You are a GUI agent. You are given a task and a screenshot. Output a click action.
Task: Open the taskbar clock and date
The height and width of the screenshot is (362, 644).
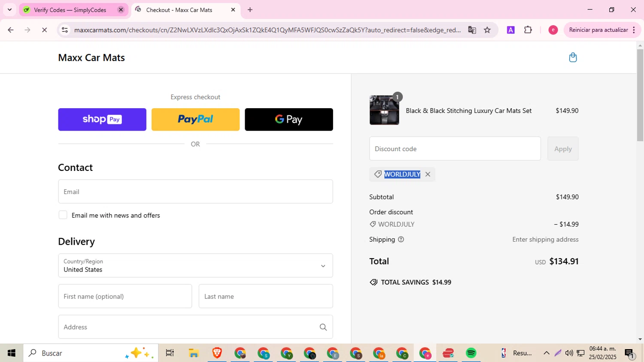tap(603, 353)
